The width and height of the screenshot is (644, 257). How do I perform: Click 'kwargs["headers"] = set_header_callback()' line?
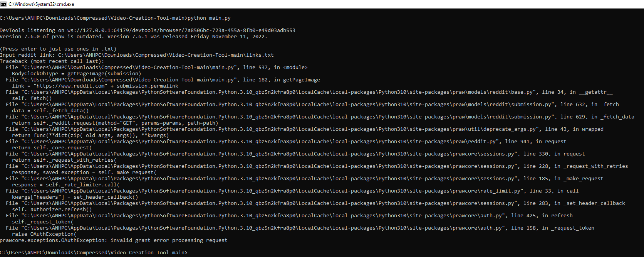click(75, 197)
